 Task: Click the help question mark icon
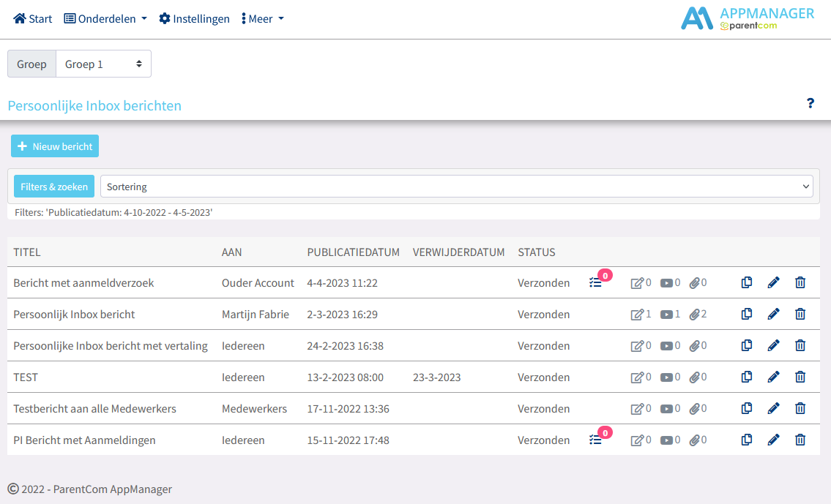(810, 103)
